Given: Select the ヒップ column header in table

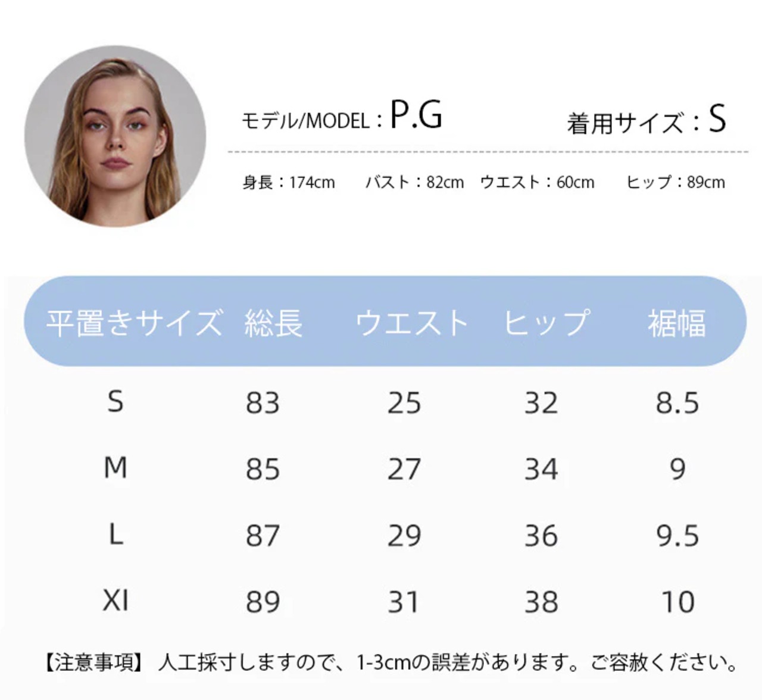Looking at the screenshot, I should (546, 323).
